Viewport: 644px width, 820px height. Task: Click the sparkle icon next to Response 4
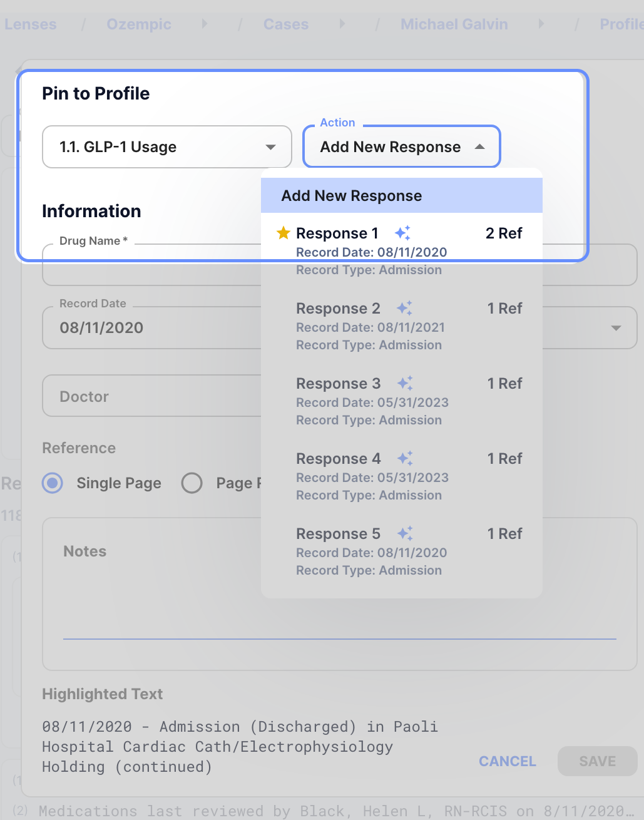[x=405, y=458]
